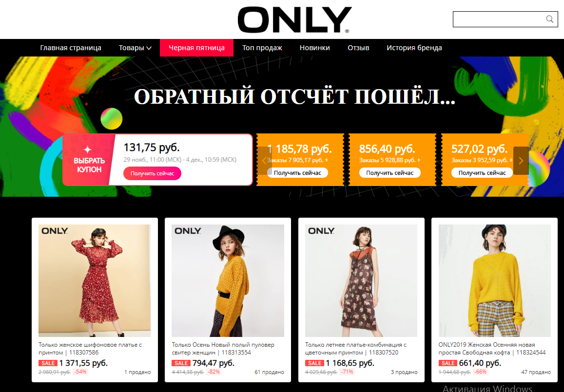Click the ONLY brand logo in header
The height and width of the screenshot is (392, 564).
[294, 20]
